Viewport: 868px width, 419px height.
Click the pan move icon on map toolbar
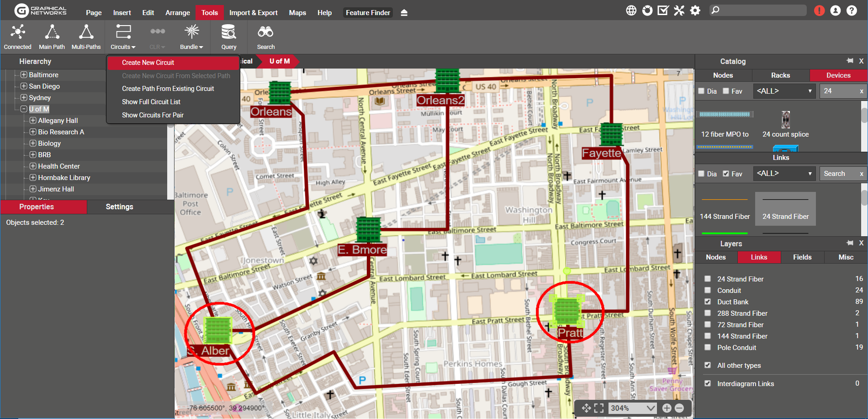pos(587,408)
